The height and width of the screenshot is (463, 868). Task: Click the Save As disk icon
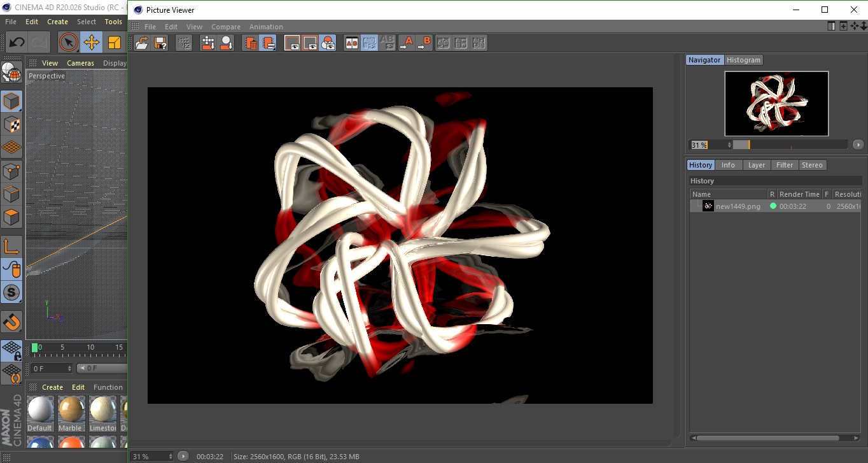coord(160,43)
